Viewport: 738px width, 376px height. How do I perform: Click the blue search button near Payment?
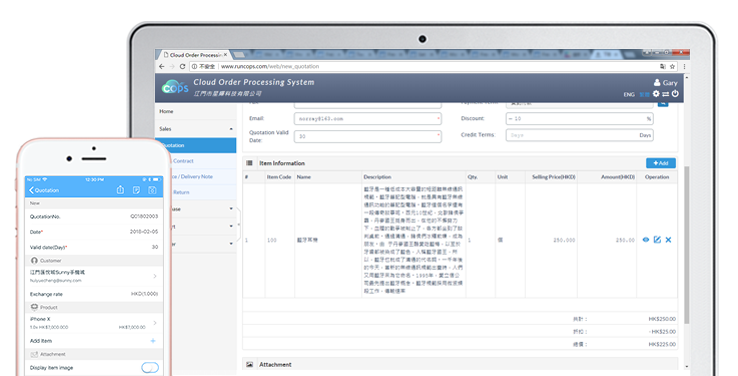point(663,104)
